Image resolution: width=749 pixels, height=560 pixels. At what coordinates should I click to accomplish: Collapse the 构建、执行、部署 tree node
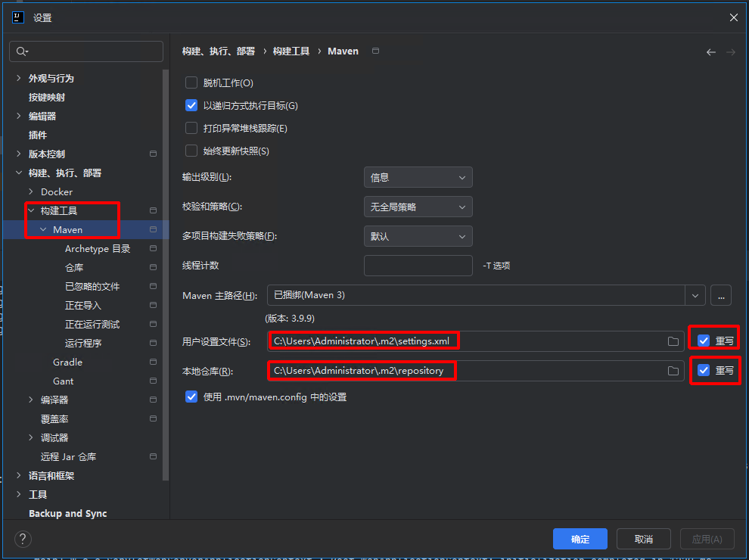[x=19, y=173]
